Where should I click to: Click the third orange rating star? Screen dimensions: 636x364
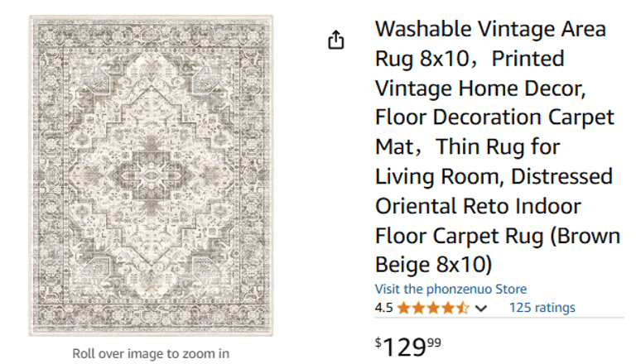[433, 309]
